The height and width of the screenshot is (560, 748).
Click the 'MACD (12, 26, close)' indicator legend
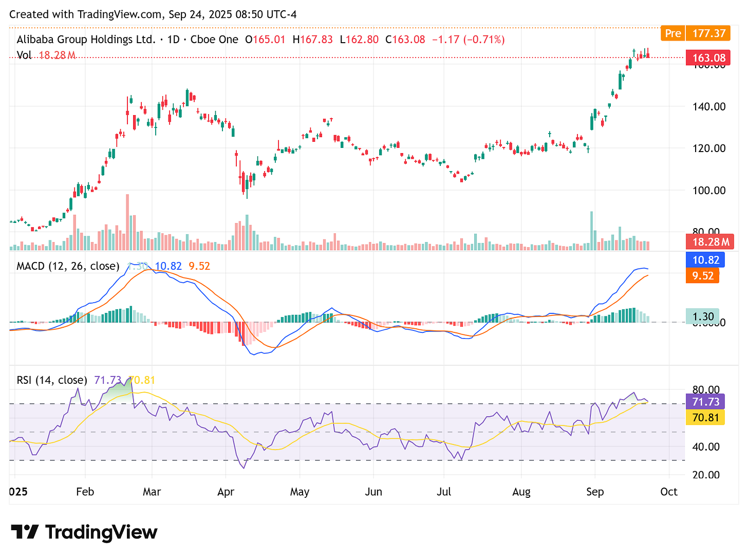coord(68,266)
